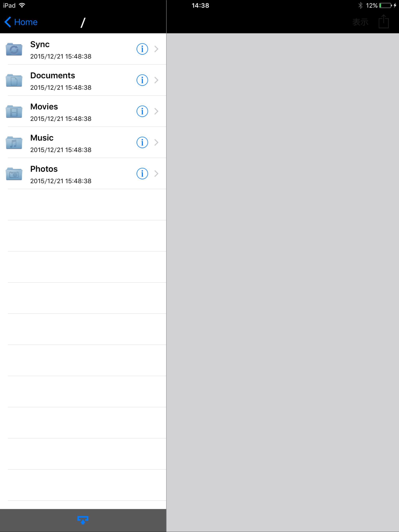Open the Photos folder icon
This screenshot has width=399, height=532.
(14, 174)
